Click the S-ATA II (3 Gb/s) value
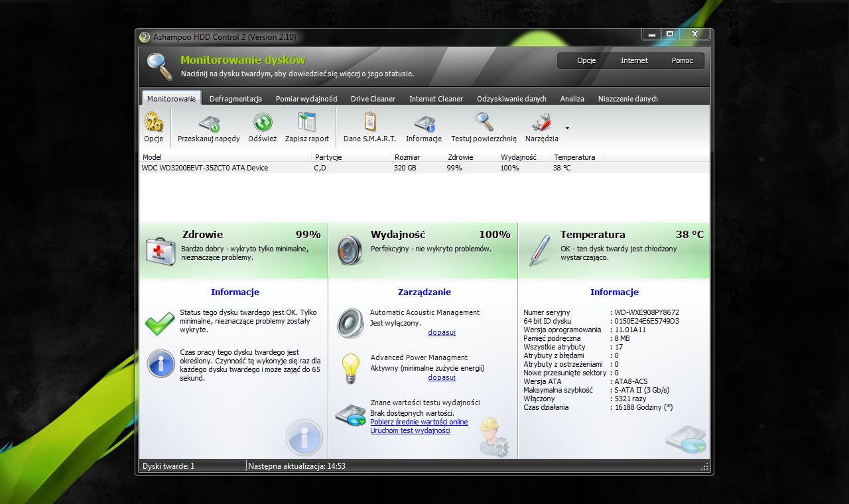The width and height of the screenshot is (849, 504). click(642, 390)
